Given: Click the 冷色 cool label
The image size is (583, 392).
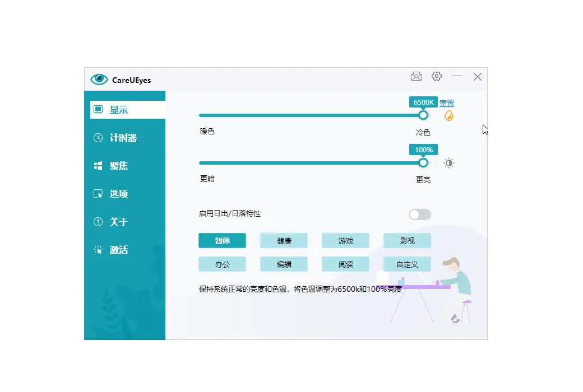Looking at the screenshot, I should coord(423,132).
